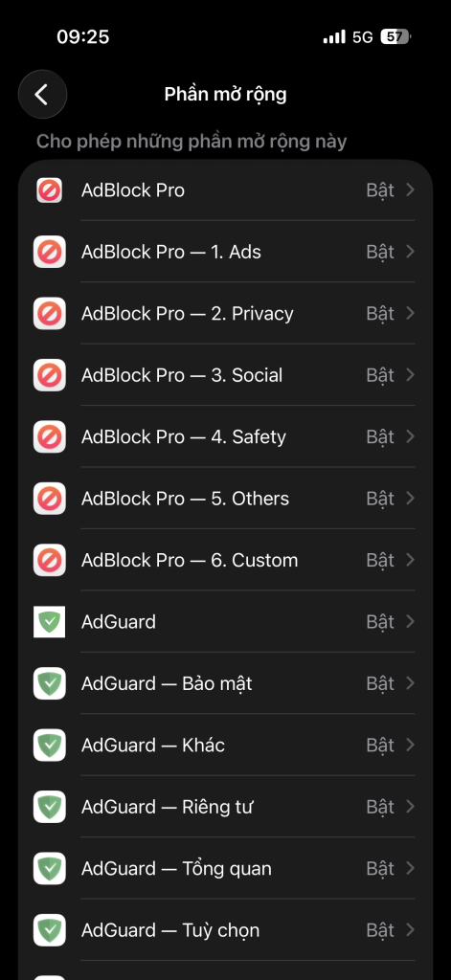Open the chevron beside AdBlock Pro — 5. Others
Viewport: 451px width, 980px height.
(411, 498)
